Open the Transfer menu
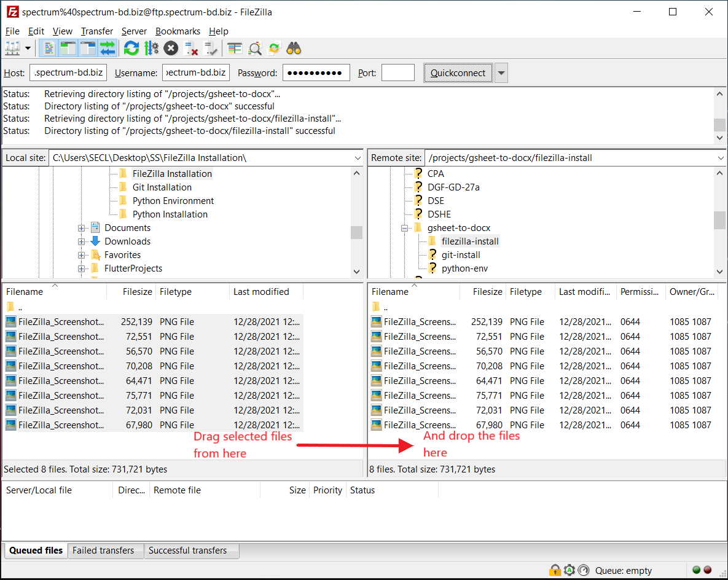 pos(97,31)
